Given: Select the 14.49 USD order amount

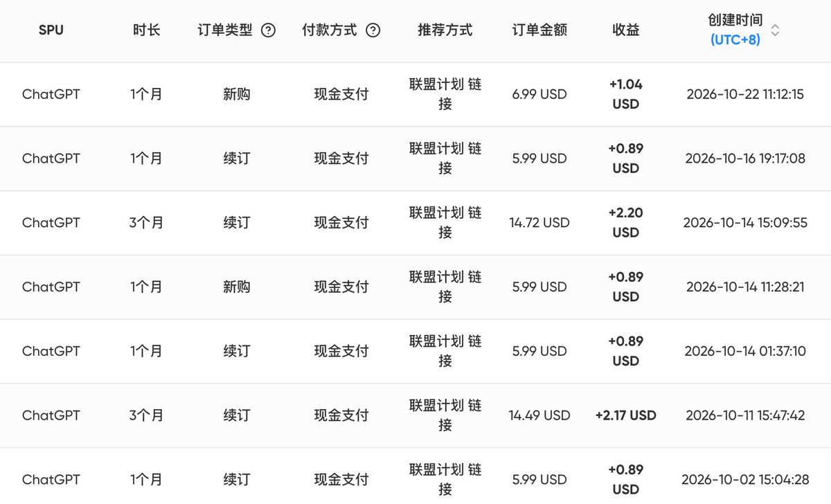Looking at the screenshot, I should (x=539, y=415).
